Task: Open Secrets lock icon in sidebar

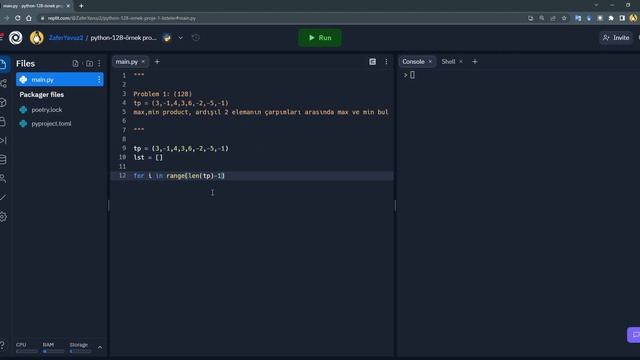Action: (3, 121)
